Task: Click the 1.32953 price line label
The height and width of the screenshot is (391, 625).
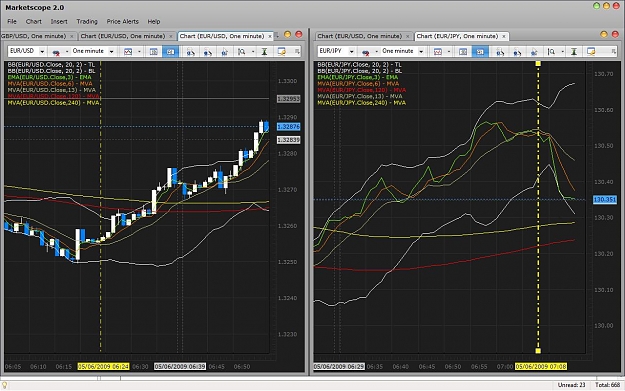Action: click(x=289, y=99)
